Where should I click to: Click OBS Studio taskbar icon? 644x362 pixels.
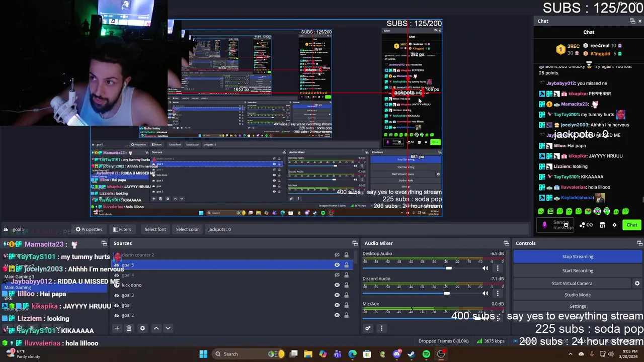[441, 354]
